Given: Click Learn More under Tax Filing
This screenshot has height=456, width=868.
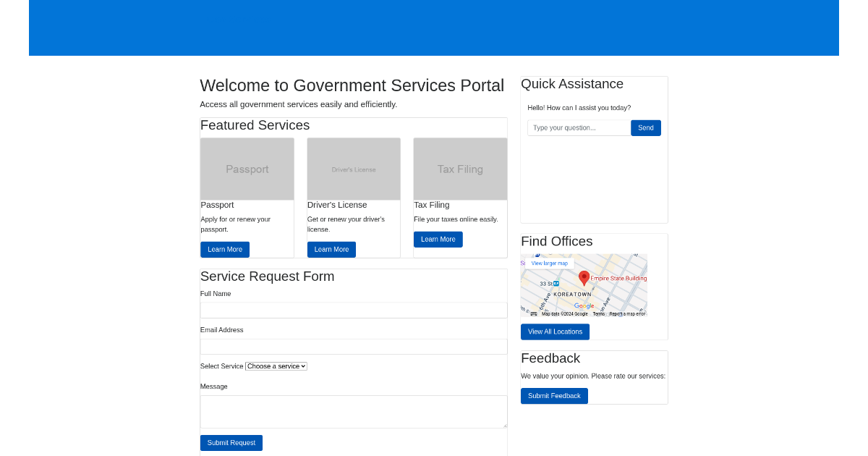Looking at the screenshot, I should pyautogui.click(x=438, y=239).
